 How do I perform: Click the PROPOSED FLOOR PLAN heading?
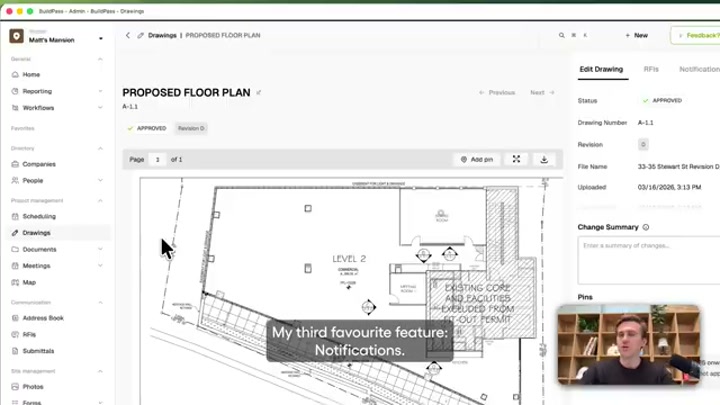coord(186,93)
